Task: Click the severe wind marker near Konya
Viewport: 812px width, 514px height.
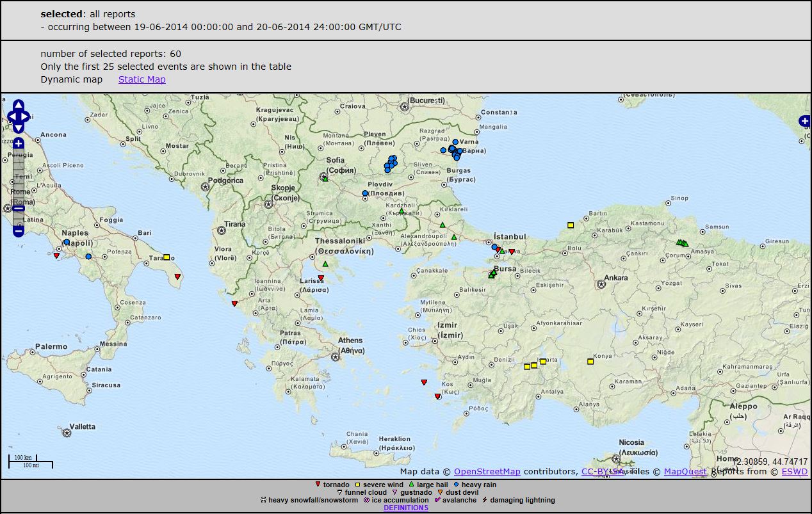Action: [x=590, y=362]
